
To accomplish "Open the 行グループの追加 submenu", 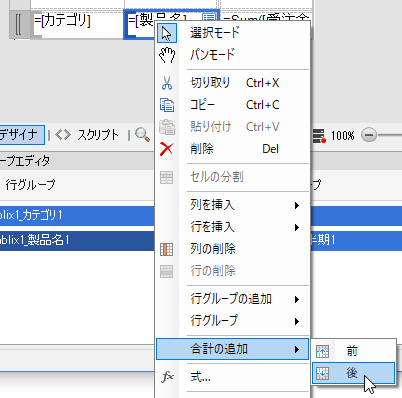I will pos(233,299).
